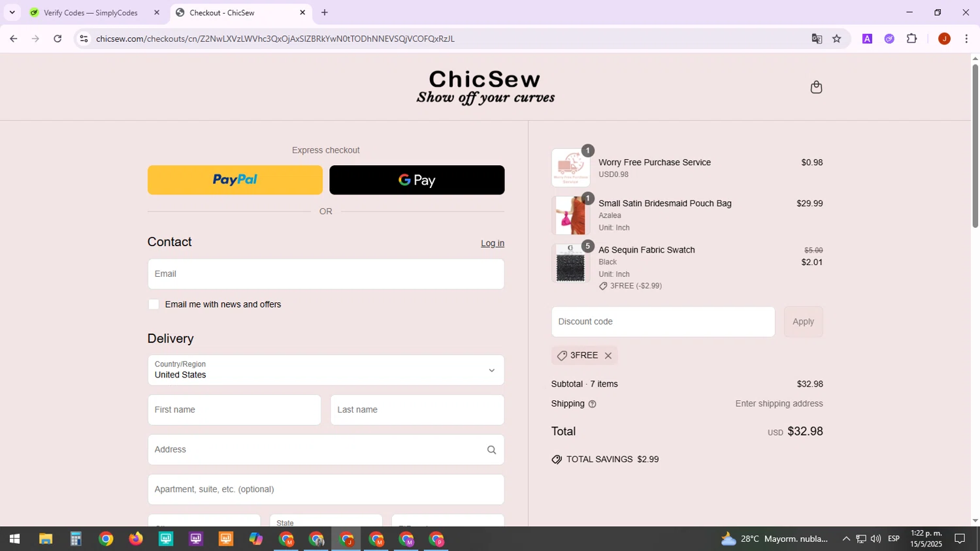Click Worry Free Purchase Service thumbnail
Image resolution: width=980 pixels, height=551 pixels.
(570, 168)
